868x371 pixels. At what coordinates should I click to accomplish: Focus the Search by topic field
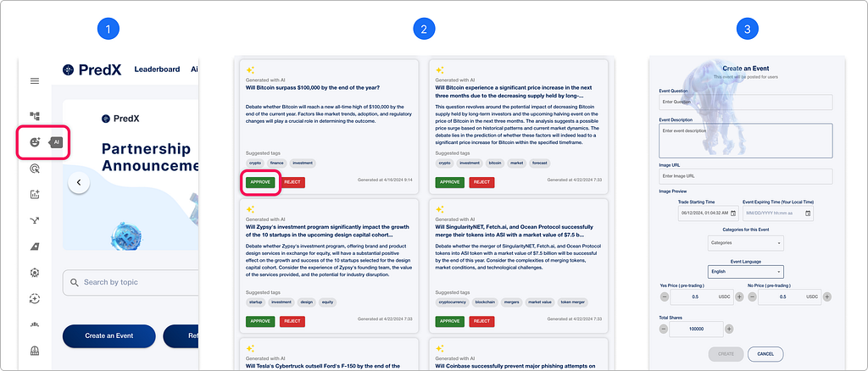tap(131, 283)
